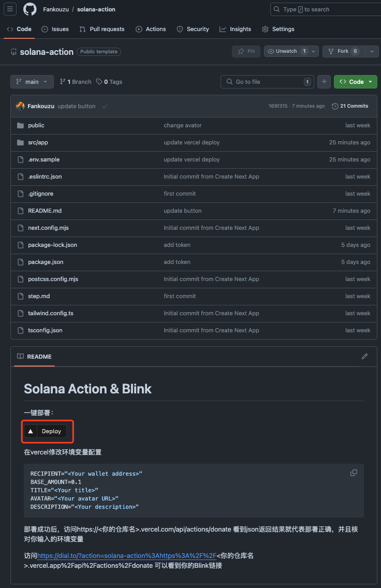381x588 pixels.
Task: Go to the GitHub homepage logo
Action: (30, 9)
